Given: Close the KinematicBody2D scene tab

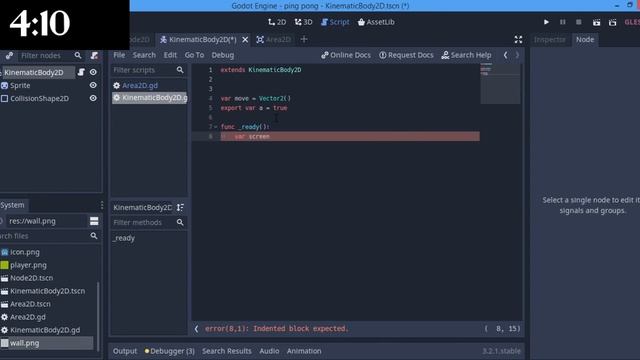Looking at the screenshot, I should click(x=245, y=40).
